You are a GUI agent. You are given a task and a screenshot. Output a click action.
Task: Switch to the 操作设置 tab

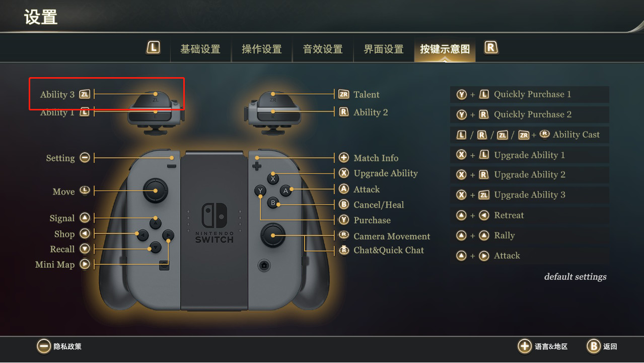pyautogui.click(x=262, y=49)
